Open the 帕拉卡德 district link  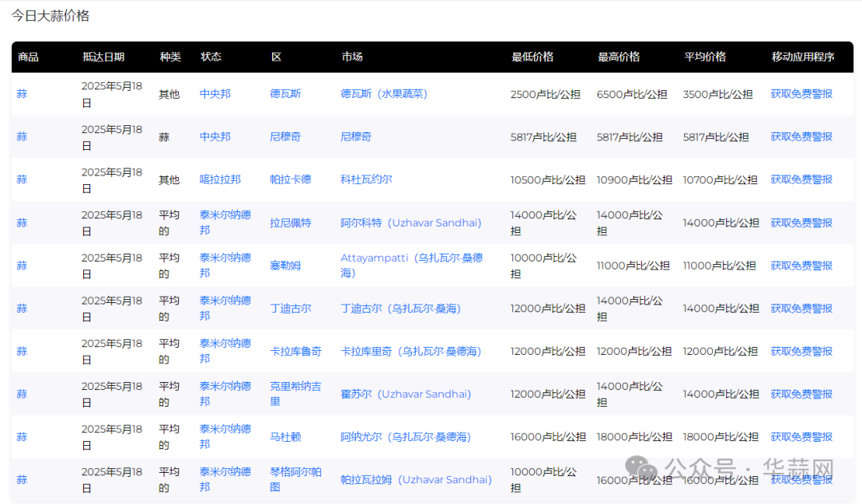coord(291,179)
